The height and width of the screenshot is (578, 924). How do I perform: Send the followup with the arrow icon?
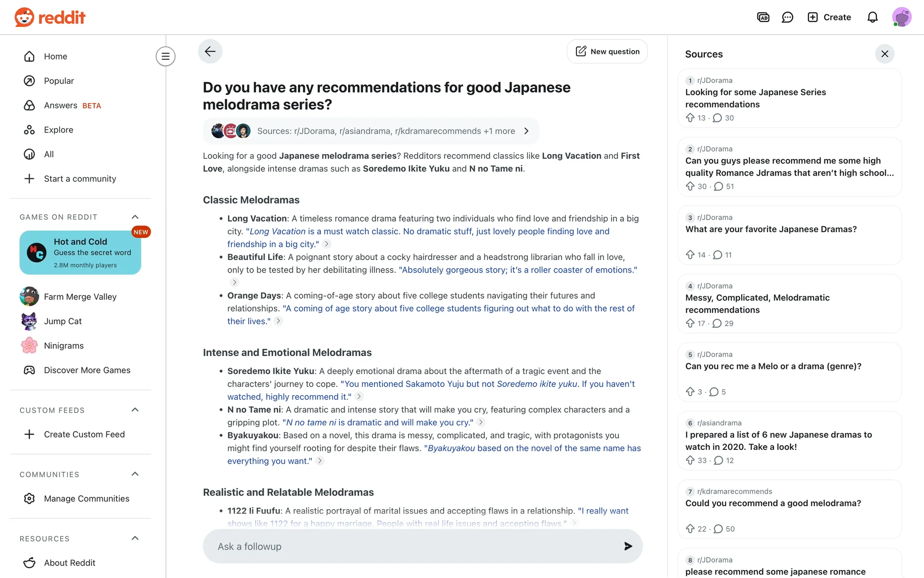628,546
